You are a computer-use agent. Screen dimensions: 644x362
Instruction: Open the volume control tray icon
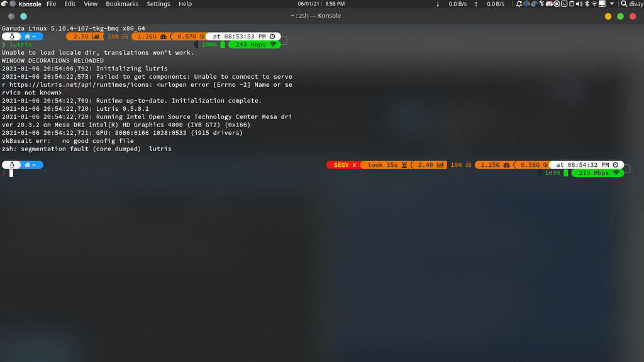(x=579, y=4)
